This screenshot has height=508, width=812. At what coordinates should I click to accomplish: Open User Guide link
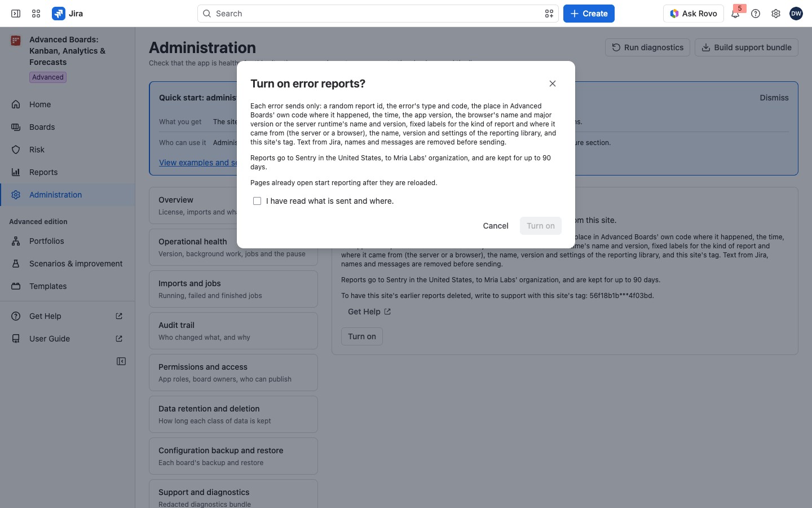pyautogui.click(x=68, y=339)
